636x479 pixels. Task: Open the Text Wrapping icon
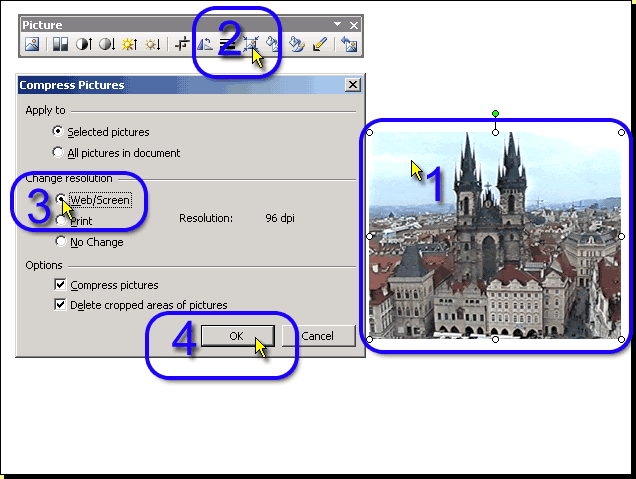[x=273, y=44]
